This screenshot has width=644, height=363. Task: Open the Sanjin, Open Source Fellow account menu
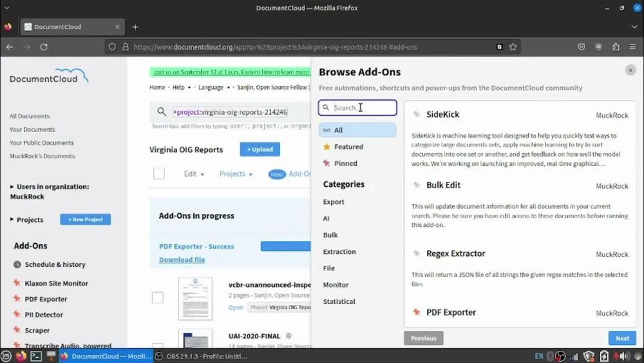pos(273,87)
